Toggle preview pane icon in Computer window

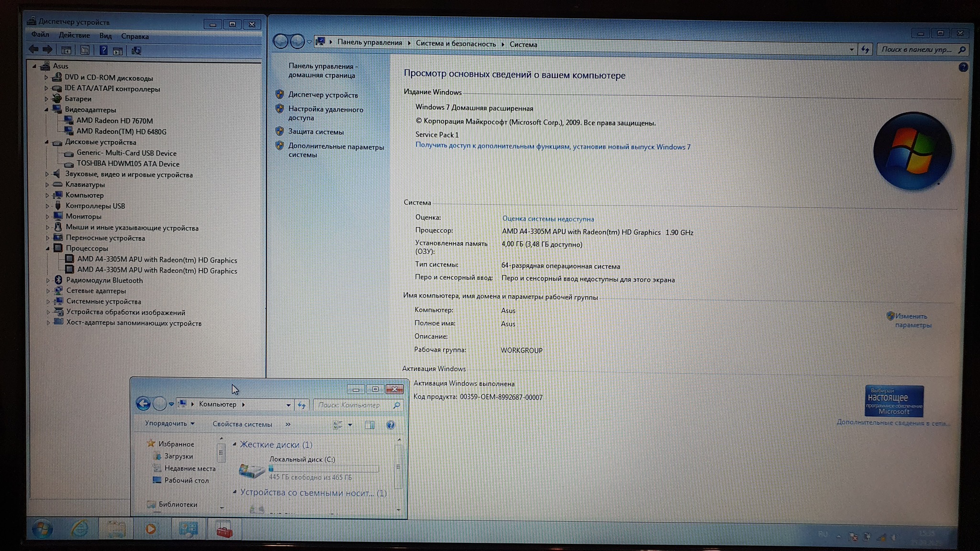coord(369,425)
